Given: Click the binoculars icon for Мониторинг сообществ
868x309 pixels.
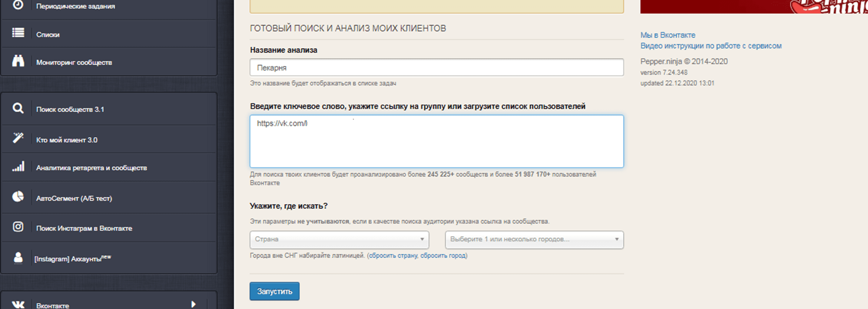Looking at the screenshot, I should pyautogui.click(x=18, y=61).
